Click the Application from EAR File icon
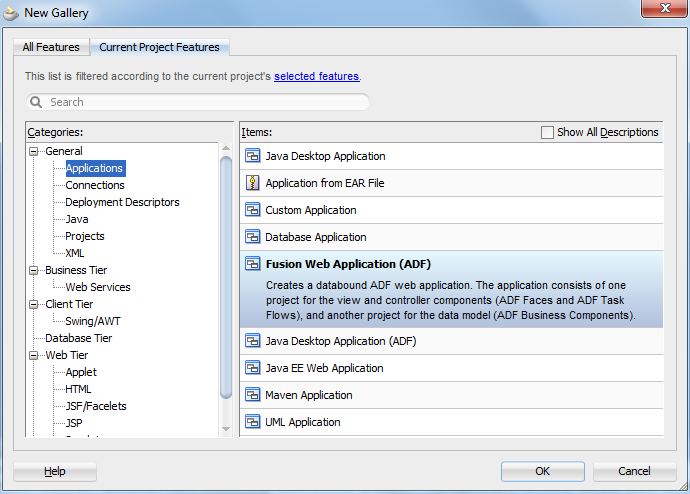 click(253, 183)
